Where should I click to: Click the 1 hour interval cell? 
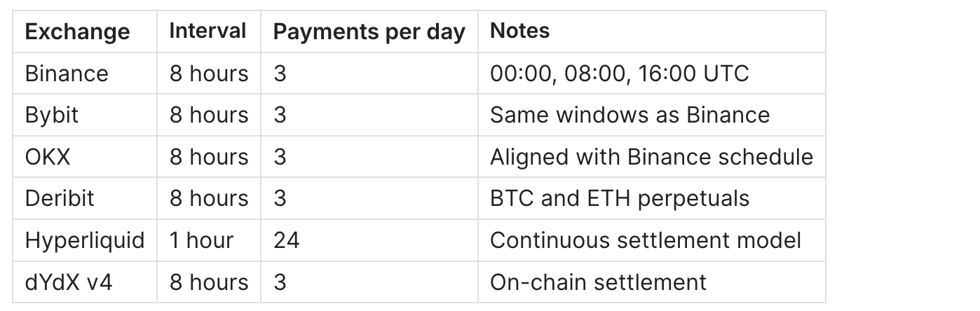(201, 240)
